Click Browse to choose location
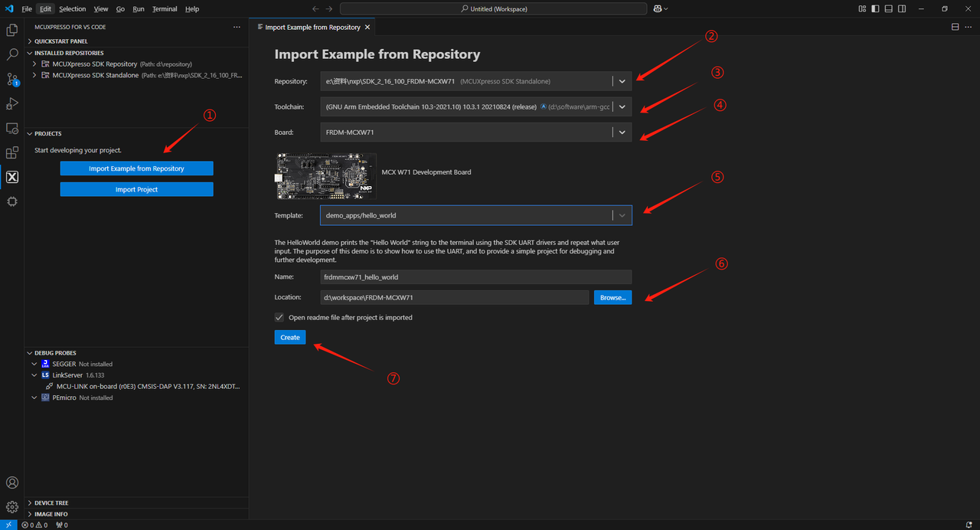This screenshot has height=530, width=980. tap(612, 297)
